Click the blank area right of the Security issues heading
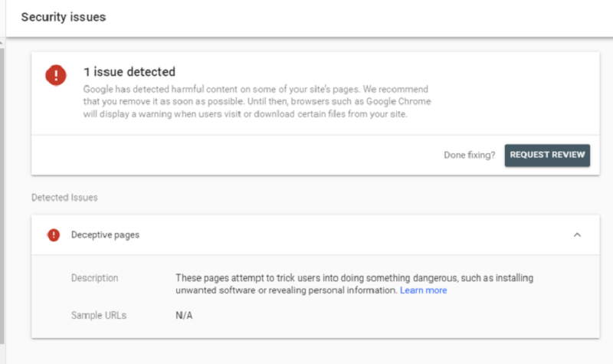Screen dimensions: 613x364 coord(345,16)
